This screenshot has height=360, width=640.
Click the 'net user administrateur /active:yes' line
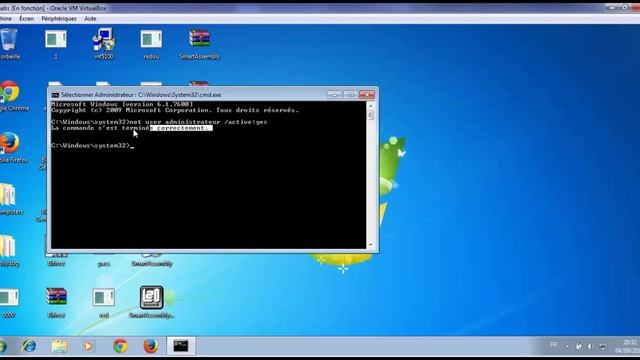(159, 122)
